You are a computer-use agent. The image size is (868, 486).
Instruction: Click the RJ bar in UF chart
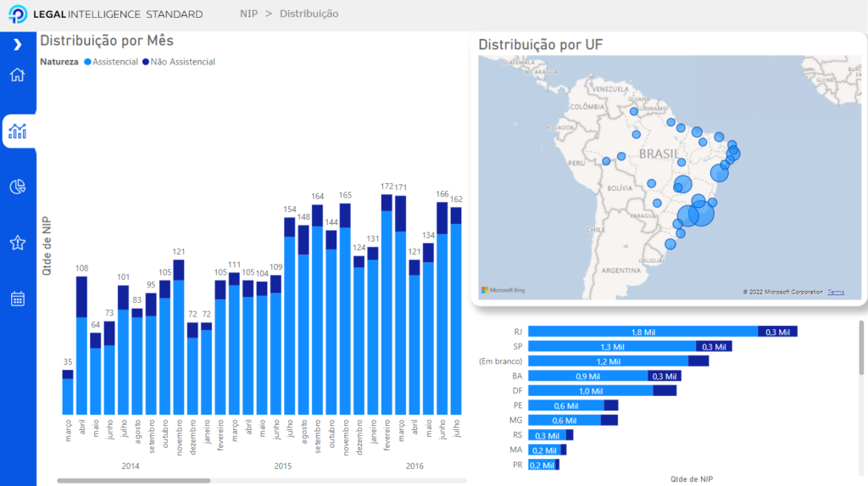coord(643,332)
